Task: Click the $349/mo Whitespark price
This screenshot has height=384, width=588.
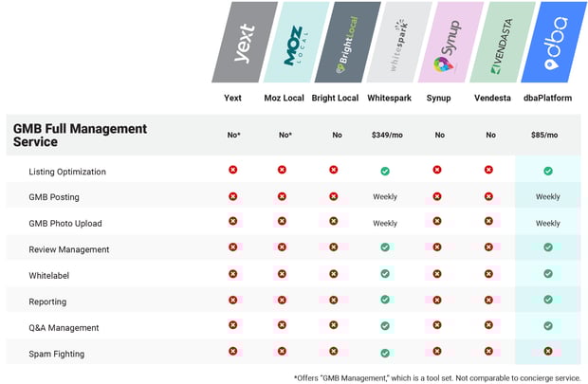Action: pyautogui.click(x=387, y=135)
